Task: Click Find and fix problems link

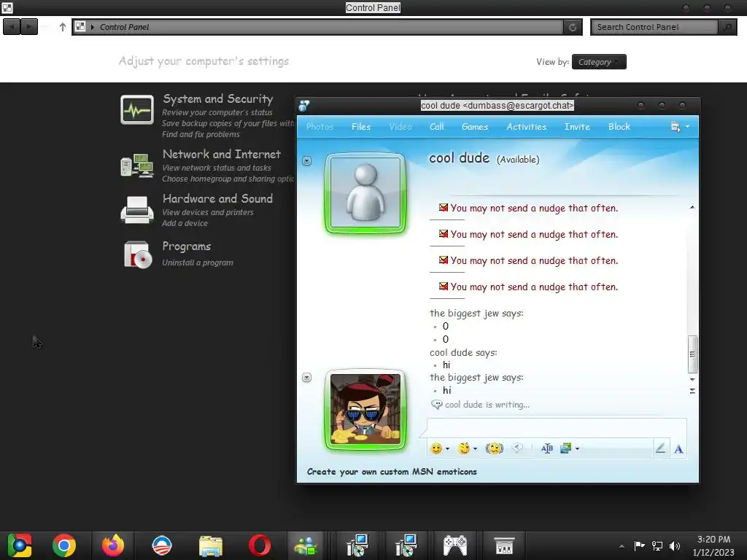Action: pyautogui.click(x=201, y=134)
